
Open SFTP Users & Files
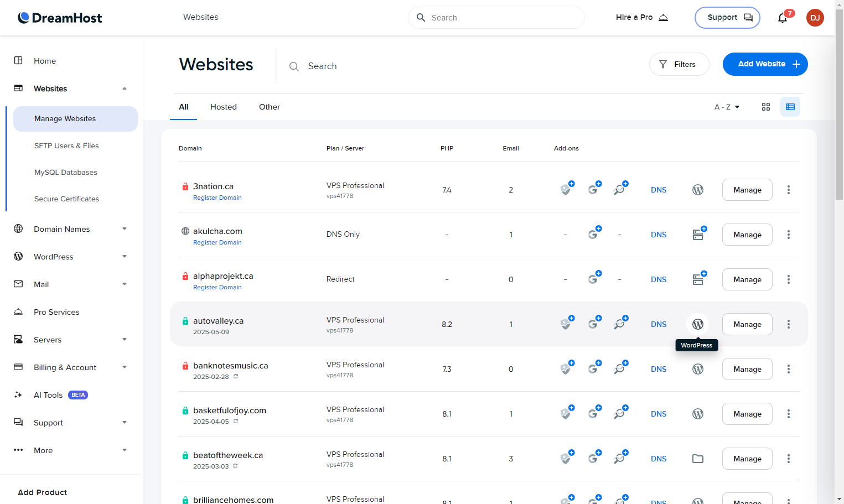coord(66,146)
